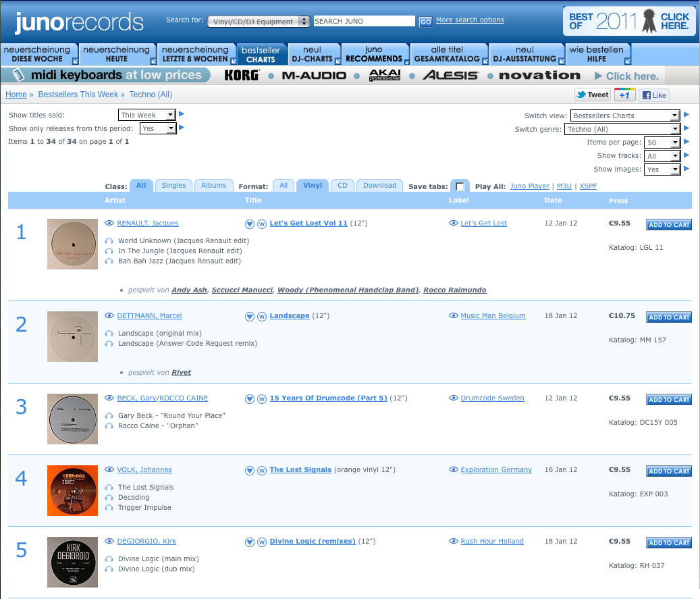The height and width of the screenshot is (599, 700).
Task: Open the Juno Player link
Action: pos(529,186)
